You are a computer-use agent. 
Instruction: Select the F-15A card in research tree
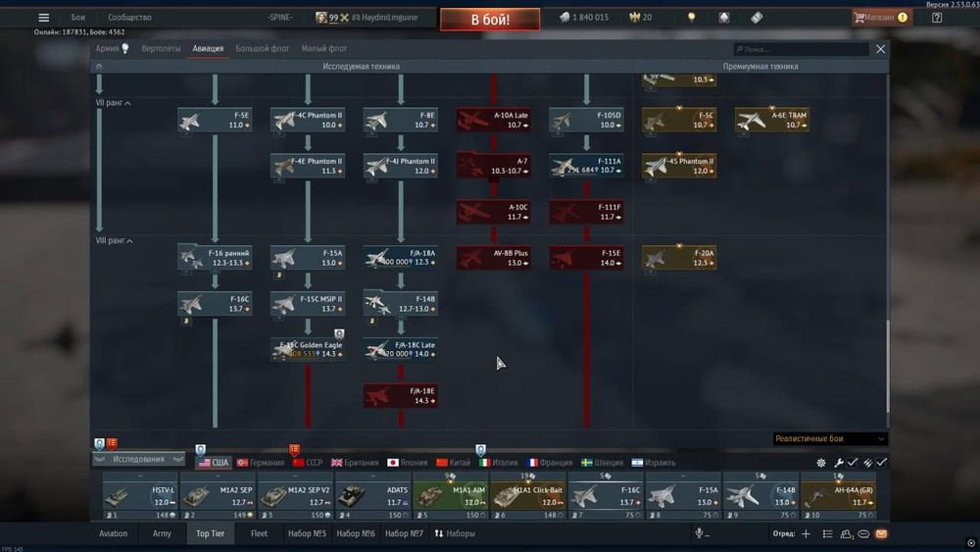pos(308,258)
